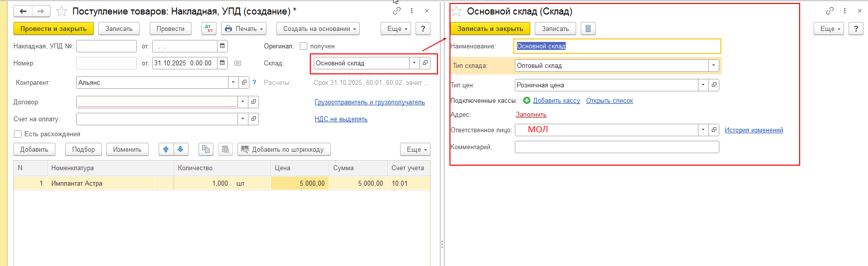This screenshot has height=266, width=868.
Task: Click Подбор button
Action: [83, 149]
